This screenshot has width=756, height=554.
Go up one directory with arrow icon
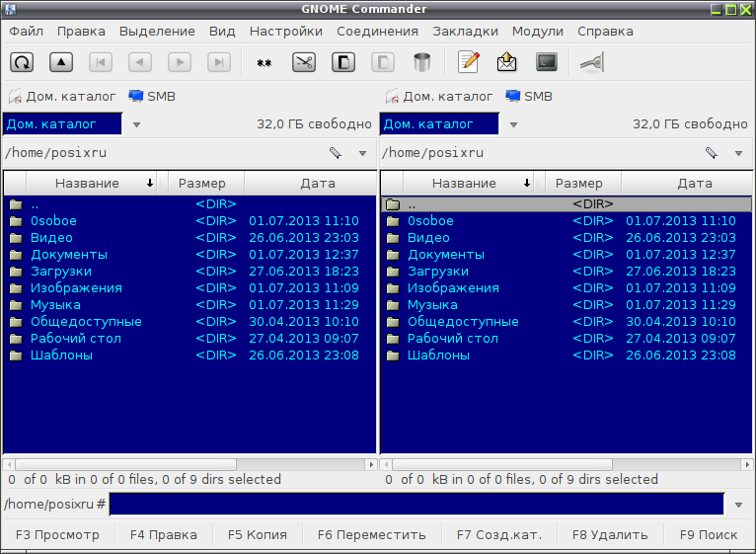[61, 62]
